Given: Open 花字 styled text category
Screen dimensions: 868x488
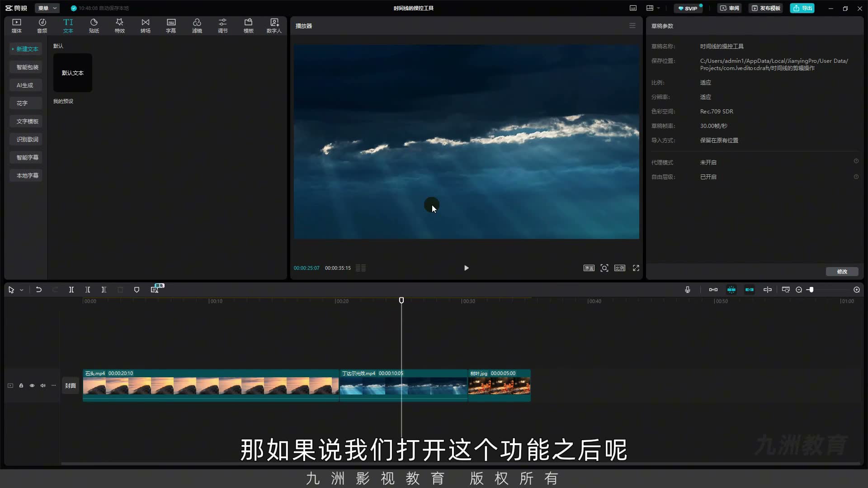Looking at the screenshot, I should coord(25,103).
